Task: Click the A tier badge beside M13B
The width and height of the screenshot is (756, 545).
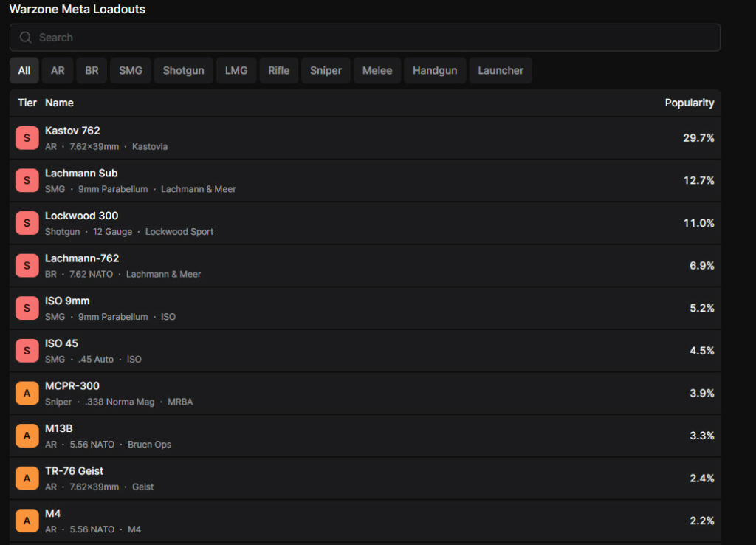Action: point(27,436)
